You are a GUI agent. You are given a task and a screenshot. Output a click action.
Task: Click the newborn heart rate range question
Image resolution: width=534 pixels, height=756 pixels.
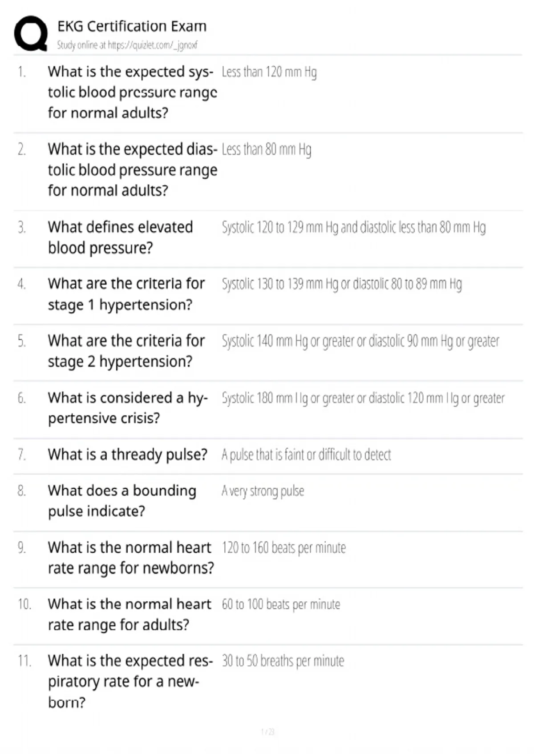click(131, 558)
